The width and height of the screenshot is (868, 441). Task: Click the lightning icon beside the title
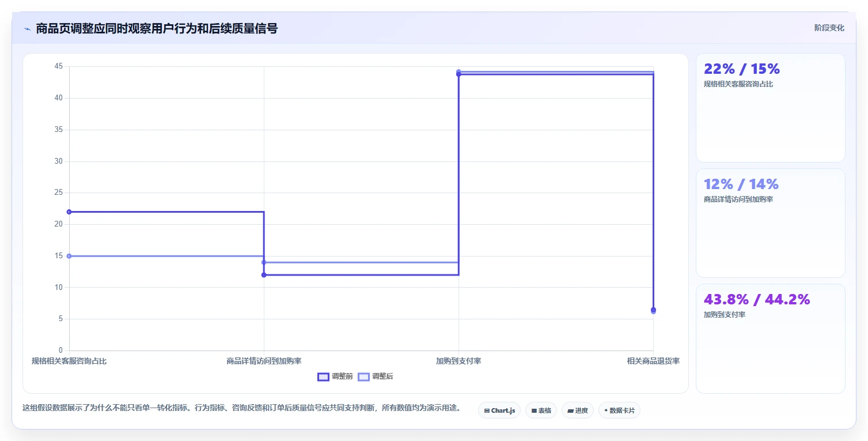point(27,29)
